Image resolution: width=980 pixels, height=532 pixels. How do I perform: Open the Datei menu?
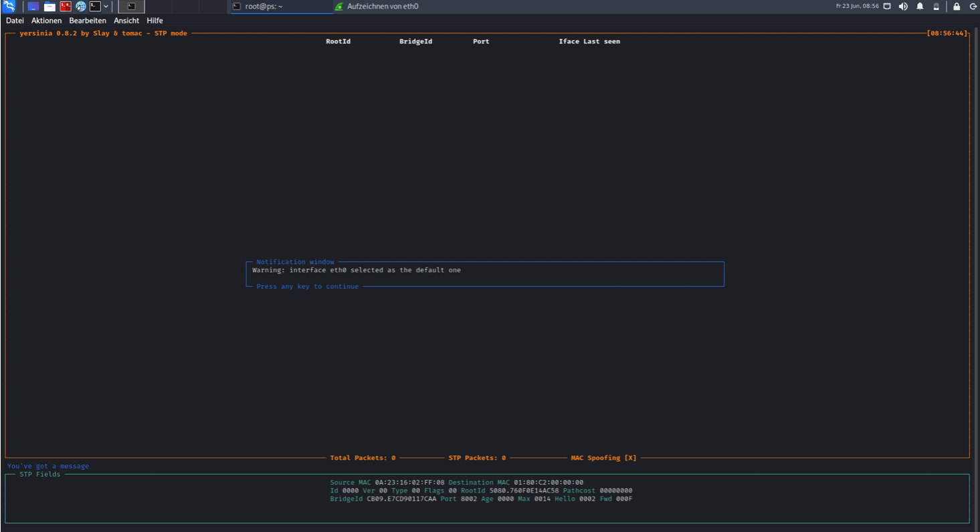[x=15, y=21]
